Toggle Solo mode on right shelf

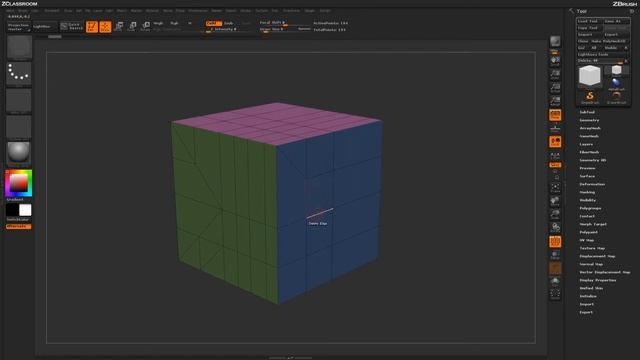pyautogui.click(x=555, y=281)
